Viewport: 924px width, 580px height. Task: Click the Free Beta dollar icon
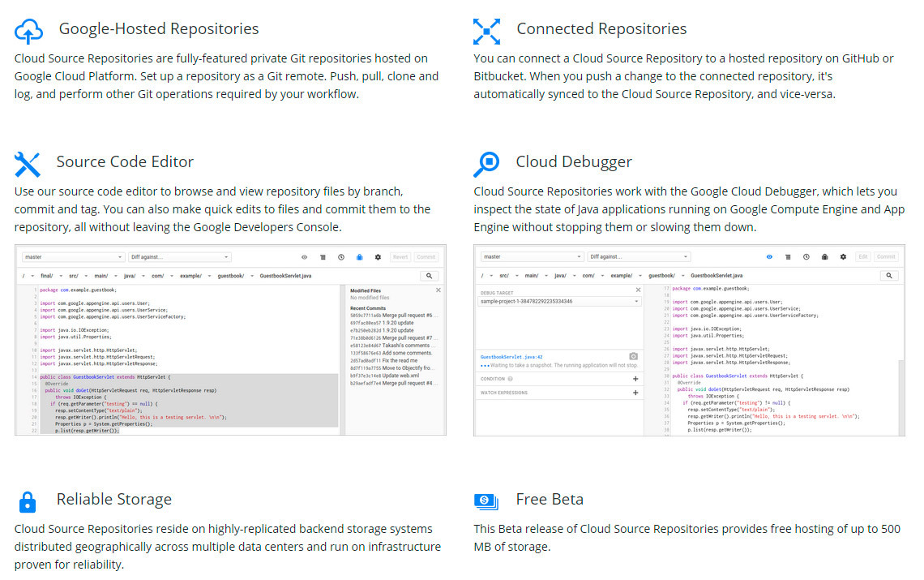coord(485,501)
